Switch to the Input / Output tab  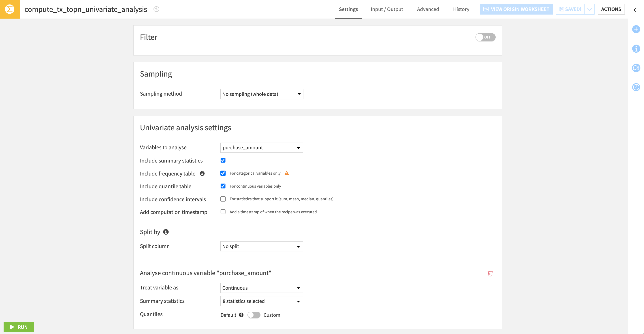pos(387,9)
